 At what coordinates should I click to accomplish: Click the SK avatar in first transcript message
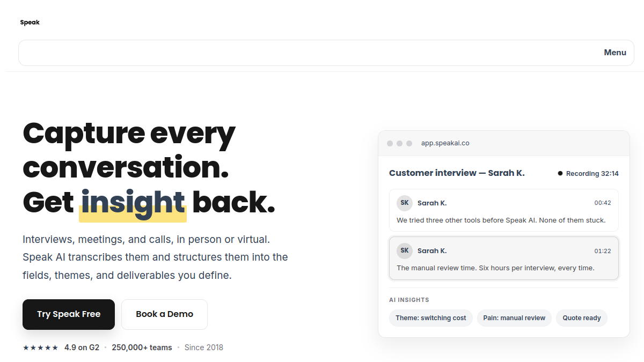405,203
